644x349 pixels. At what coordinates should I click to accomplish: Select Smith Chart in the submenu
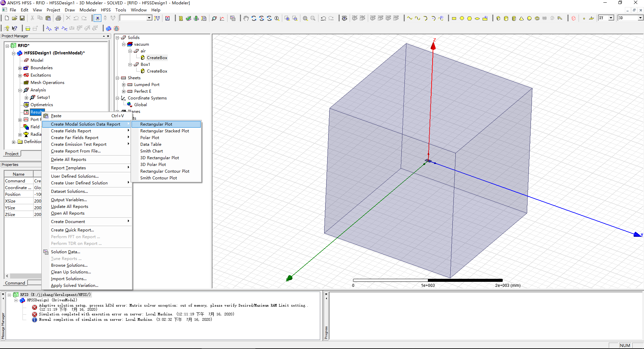click(x=151, y=151)
